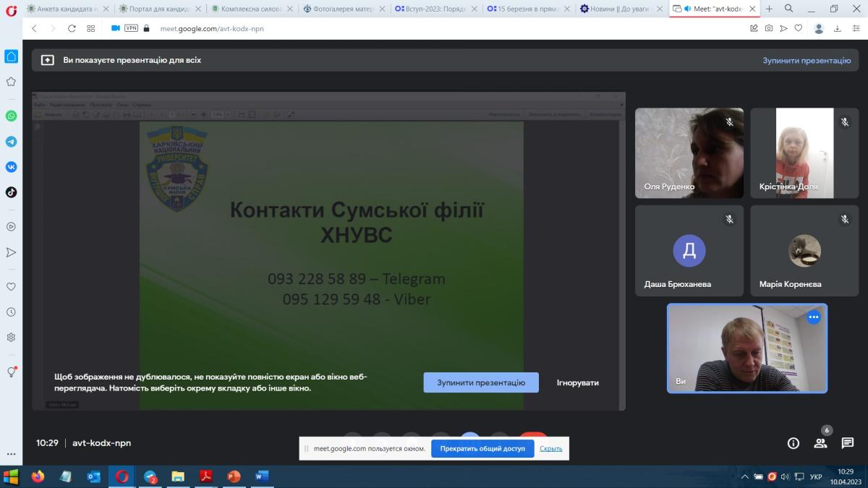
Task: Open more options on your video tile
Action: (x=814, y=317)
